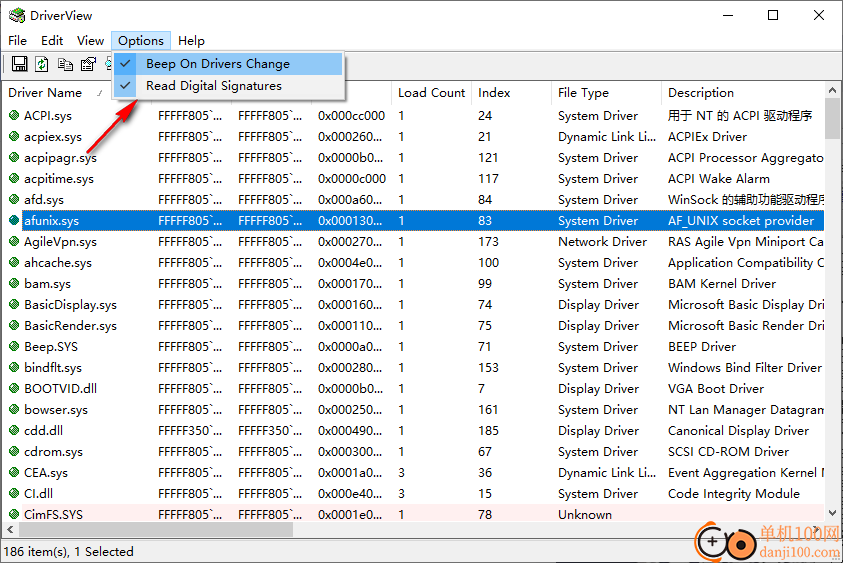Click 'Code Integrity Module' description
The width and height of the screenshot is (843, 563).
click(x=733, y=494)
